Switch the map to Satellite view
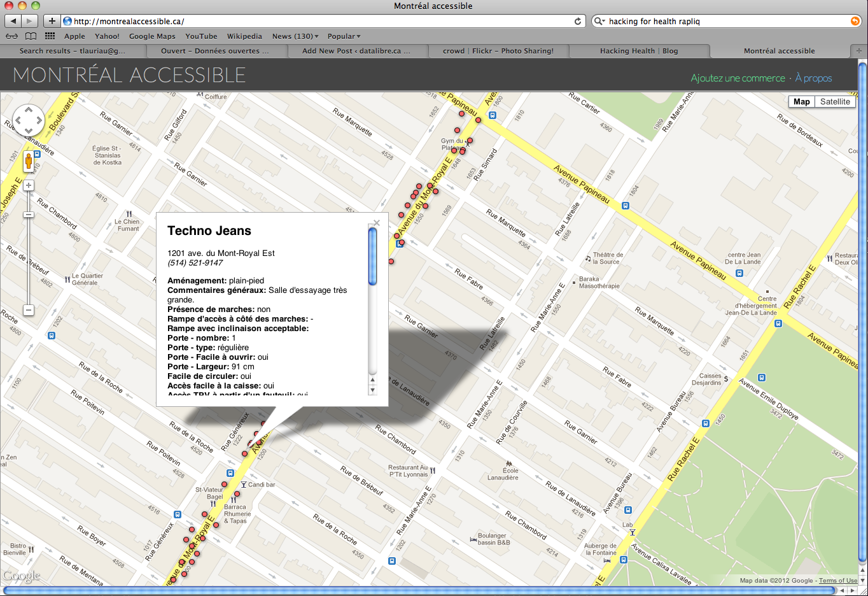The width and height of the screenshot is (868, 596). coord(835,102)
